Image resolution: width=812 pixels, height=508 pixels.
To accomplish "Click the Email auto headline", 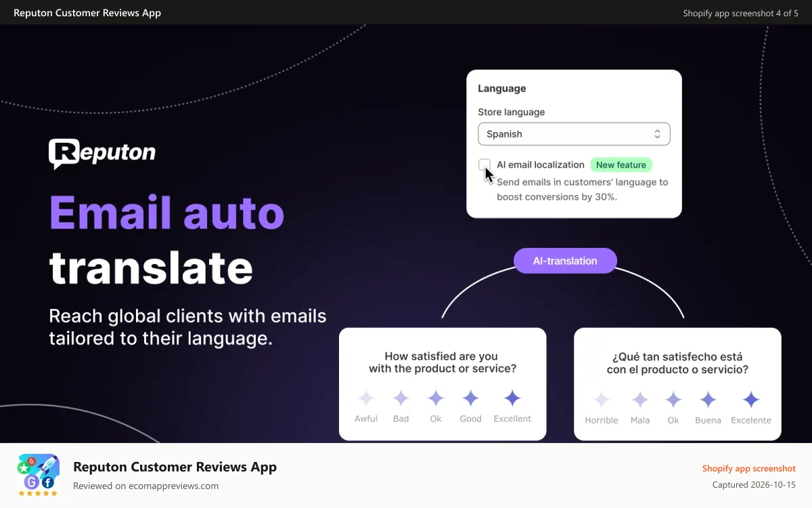I will 166,212.
